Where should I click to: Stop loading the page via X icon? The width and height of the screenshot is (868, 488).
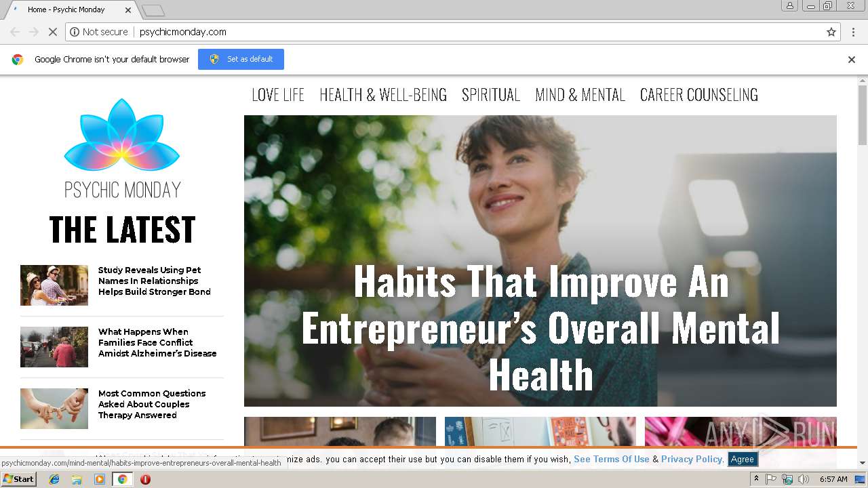click(x=52, y=32)
